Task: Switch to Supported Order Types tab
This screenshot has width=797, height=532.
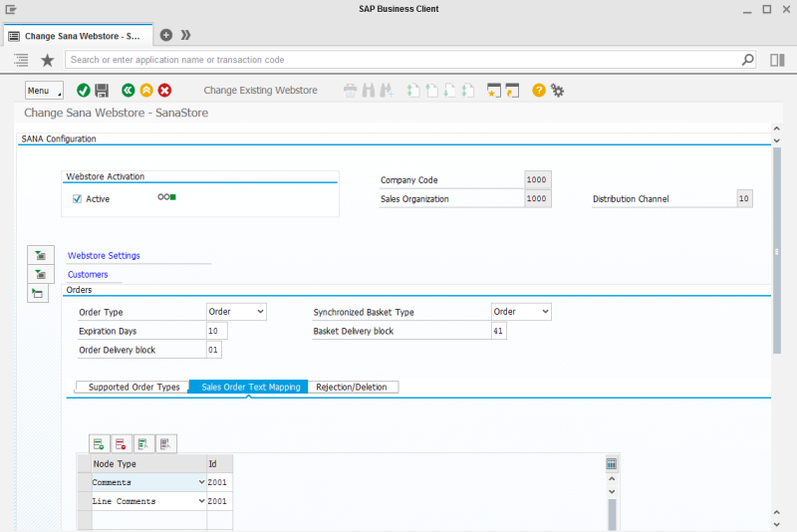Action: coord(133,388)
